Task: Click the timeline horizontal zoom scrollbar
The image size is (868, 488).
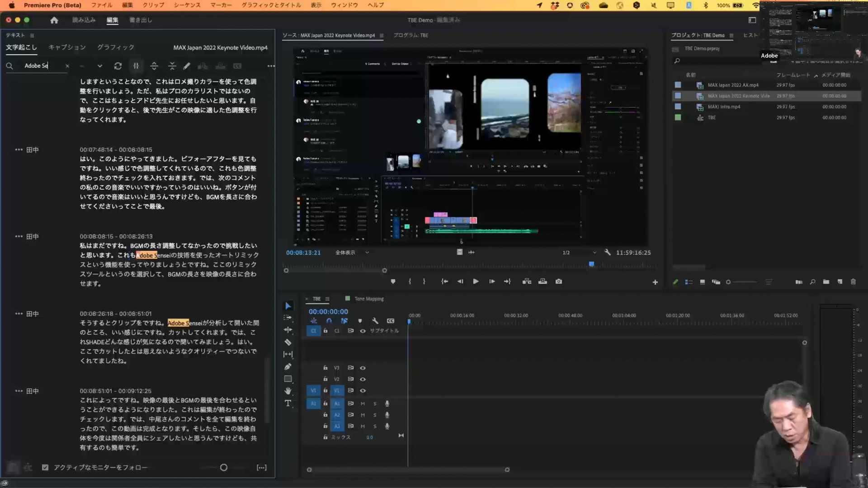Action: click(x=408, y=470)
